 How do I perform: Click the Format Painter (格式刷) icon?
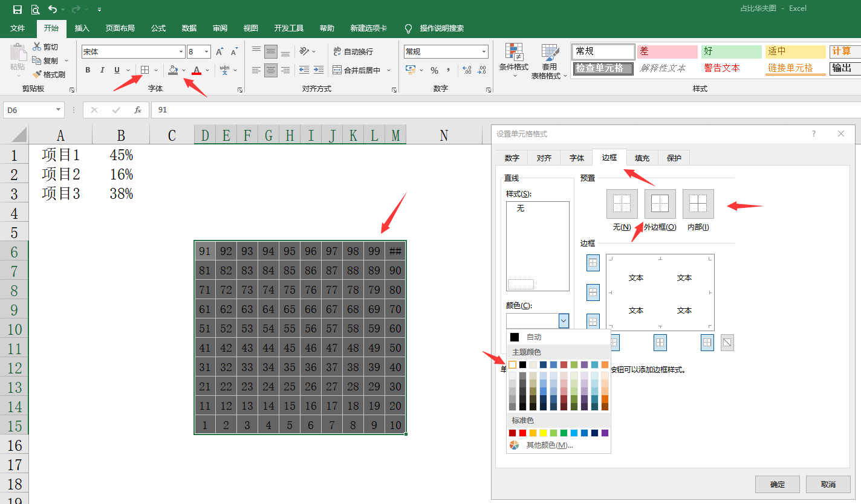37,74
